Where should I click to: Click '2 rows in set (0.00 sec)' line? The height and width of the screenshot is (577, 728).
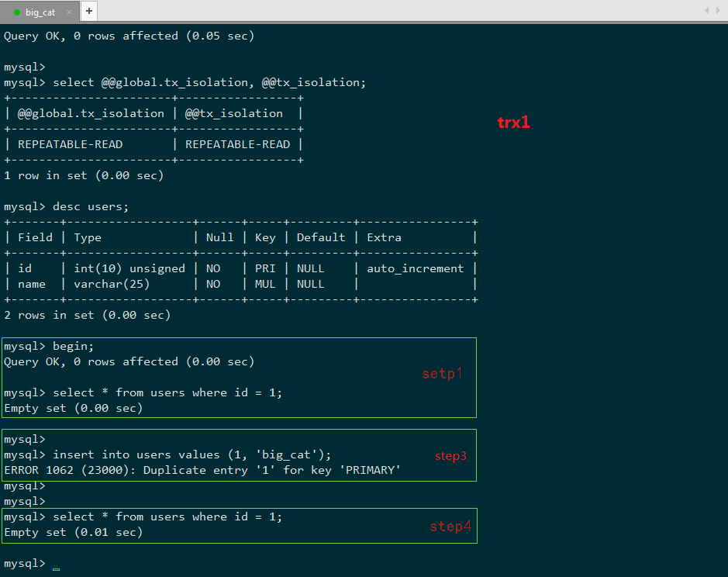[88, 316]
